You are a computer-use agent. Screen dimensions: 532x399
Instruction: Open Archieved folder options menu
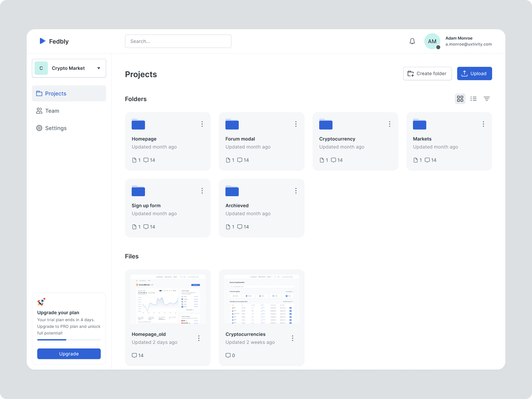click(x=296, y=191)
